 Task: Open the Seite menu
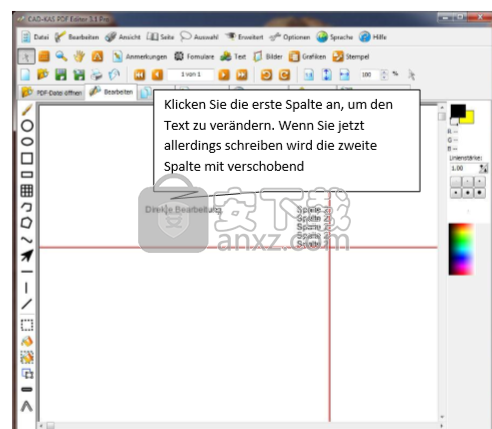coord(160,37)
